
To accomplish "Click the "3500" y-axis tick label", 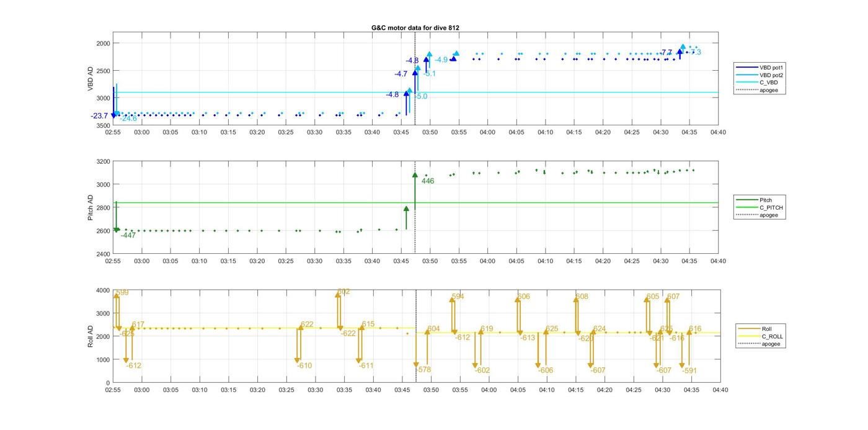I will pyautogui.click(x=102, y=126).
